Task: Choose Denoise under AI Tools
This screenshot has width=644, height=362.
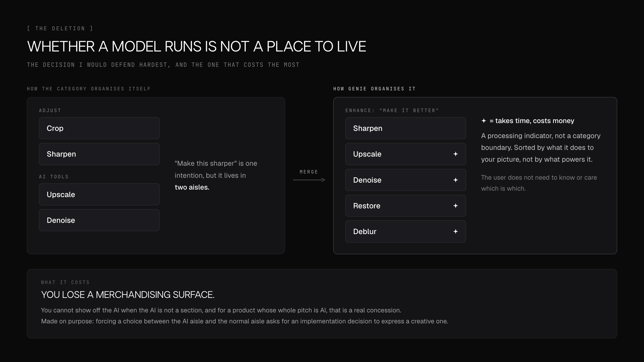Action: 99,220
